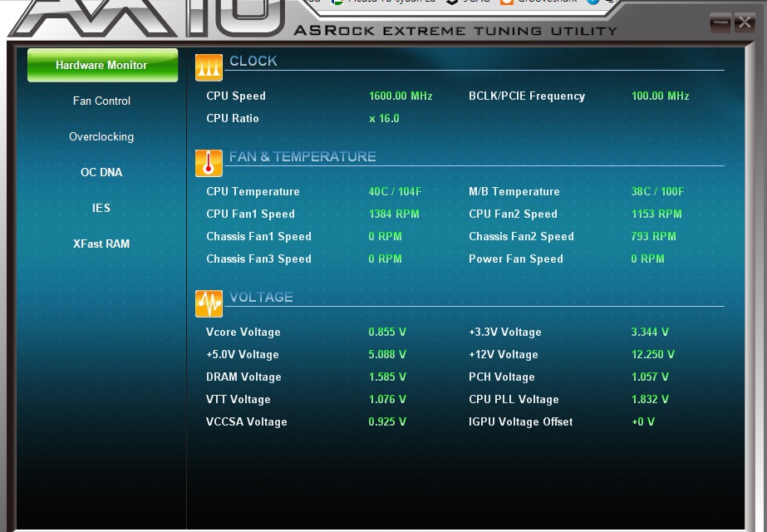The width and height of the screenshot is (767, 532).
Task: Click the BCLK/PCIE Frequency label
Action: [x=527, y=96]
